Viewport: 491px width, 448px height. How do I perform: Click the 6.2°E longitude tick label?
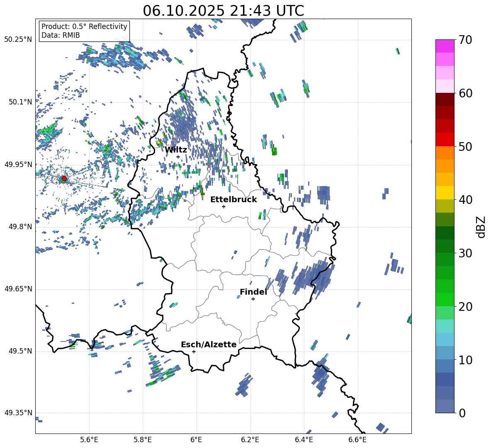pyautogui.click(x=250, y=439)
